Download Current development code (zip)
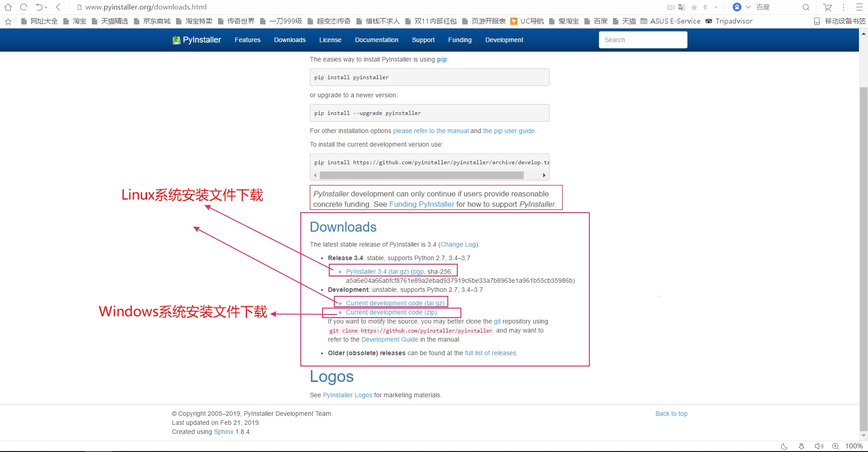 (391, 312)
